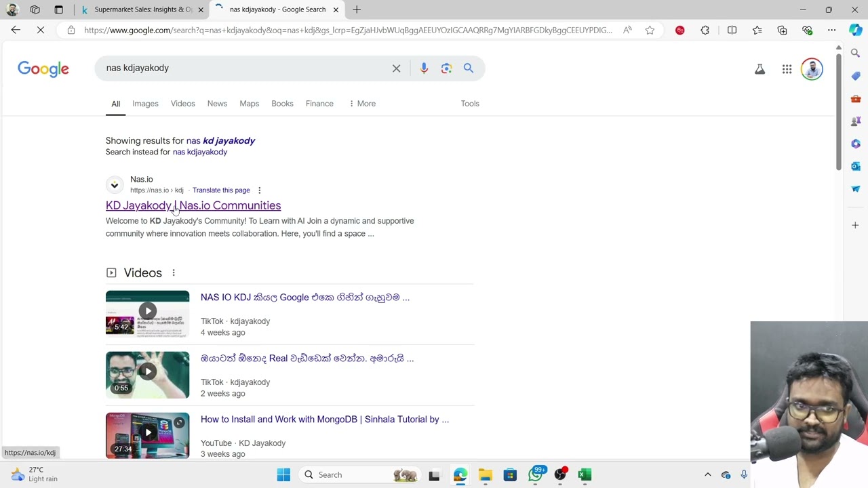The width and height of the screenshot is (868, 488).
Task: Close the Supermarket Sales tab
Action: 201,9
